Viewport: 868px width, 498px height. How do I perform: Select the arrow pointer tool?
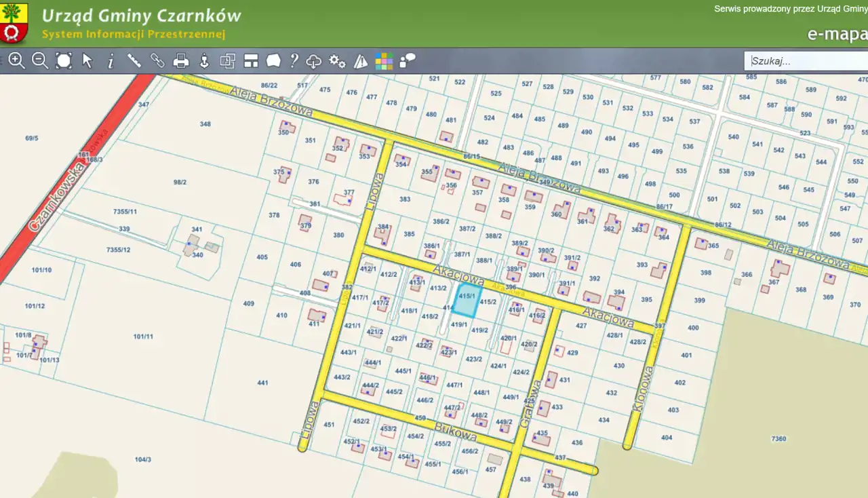click(x=87, y=61)
